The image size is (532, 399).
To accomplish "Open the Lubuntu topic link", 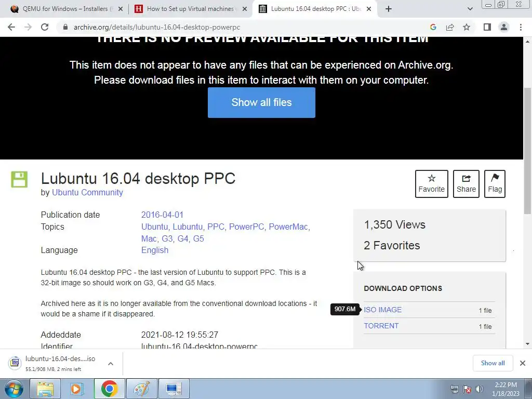I will point(188,227).
